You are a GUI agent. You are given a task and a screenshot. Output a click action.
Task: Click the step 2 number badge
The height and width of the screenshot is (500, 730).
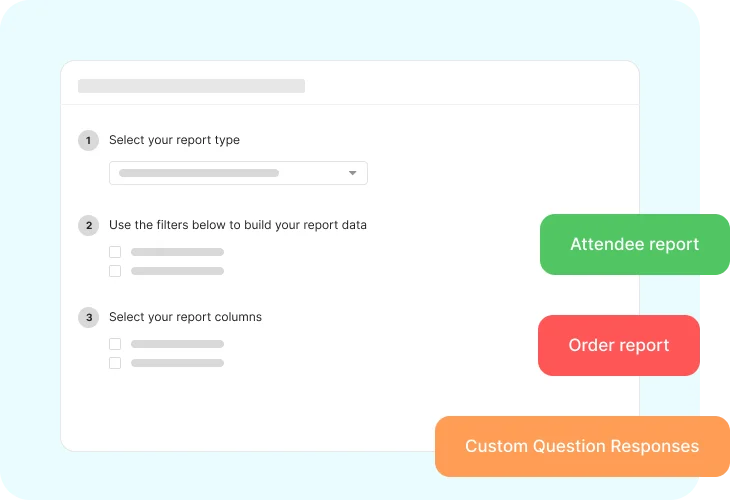click(x=88, y=226)
